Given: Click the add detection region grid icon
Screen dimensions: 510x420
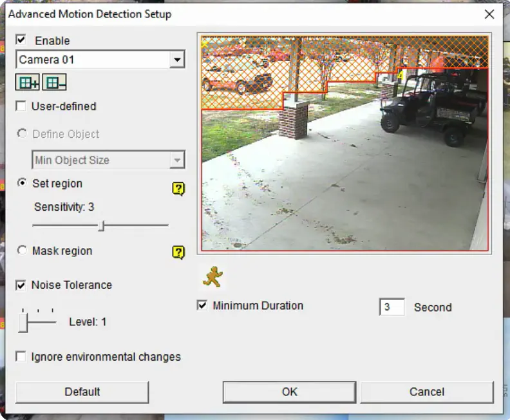Looking at the screenshot, I should (27, 82).
